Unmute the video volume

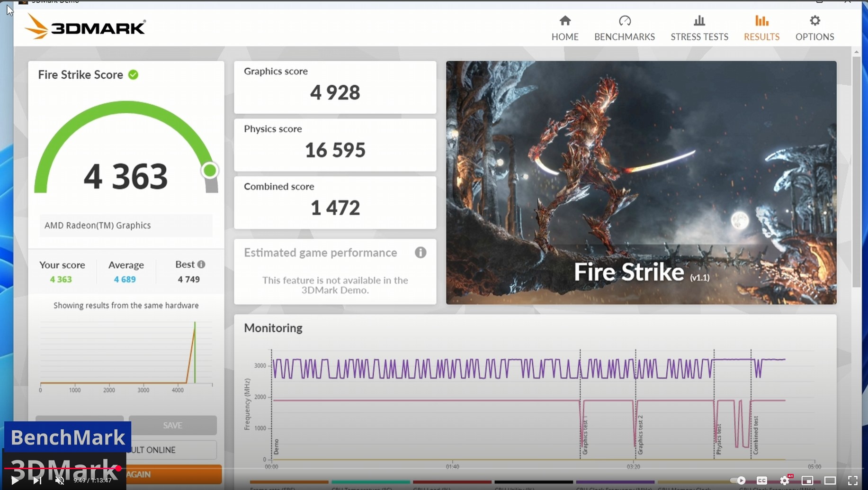tap(60, 481)
